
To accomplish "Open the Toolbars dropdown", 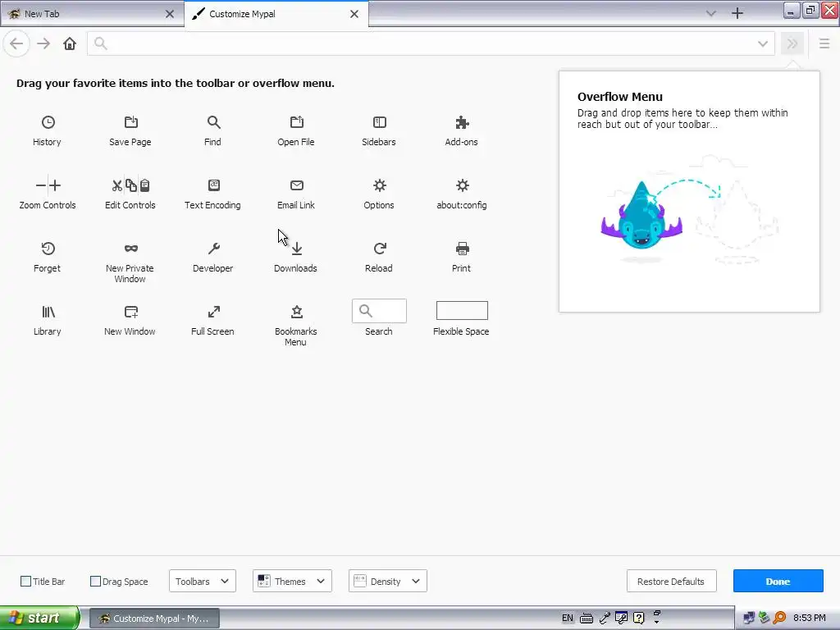I will 203,582.
